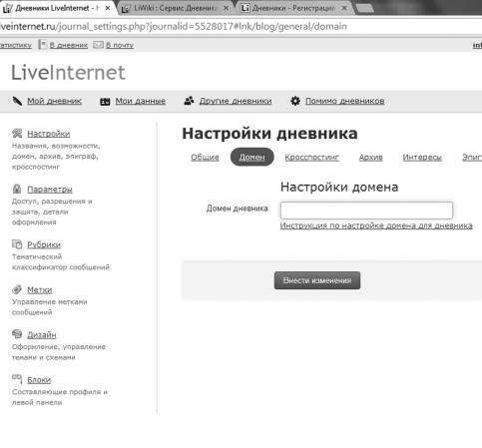Click the Блоки sidebar icon
Viewport: 482px width, 448px height.
17,378
